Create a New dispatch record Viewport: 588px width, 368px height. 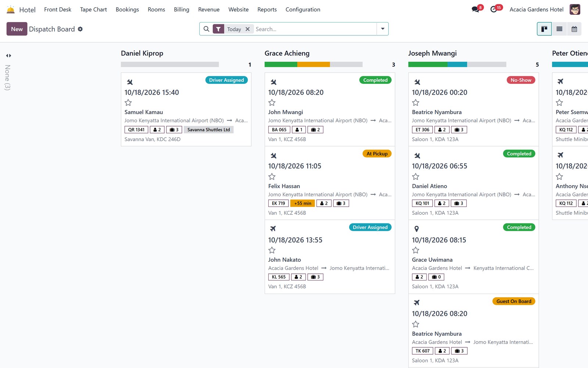tap(17, 29)
